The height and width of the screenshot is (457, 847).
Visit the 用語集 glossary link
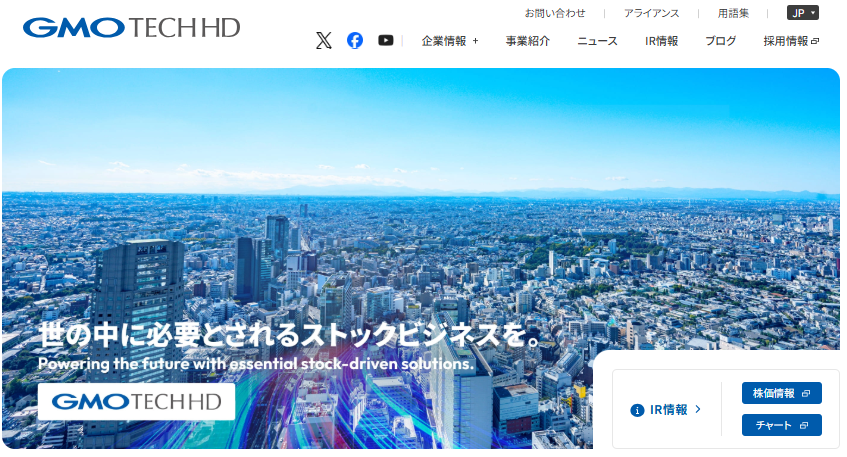point(733,13)
